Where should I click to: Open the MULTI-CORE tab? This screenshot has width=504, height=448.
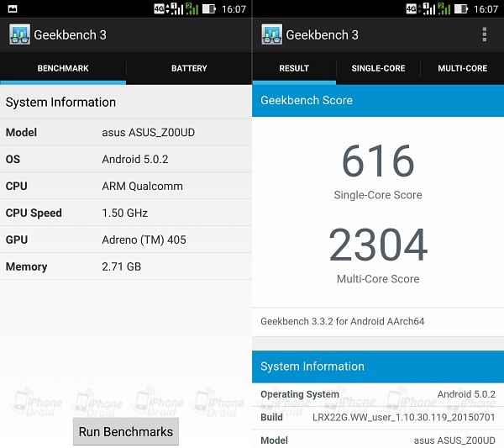(x=462, y=68)
